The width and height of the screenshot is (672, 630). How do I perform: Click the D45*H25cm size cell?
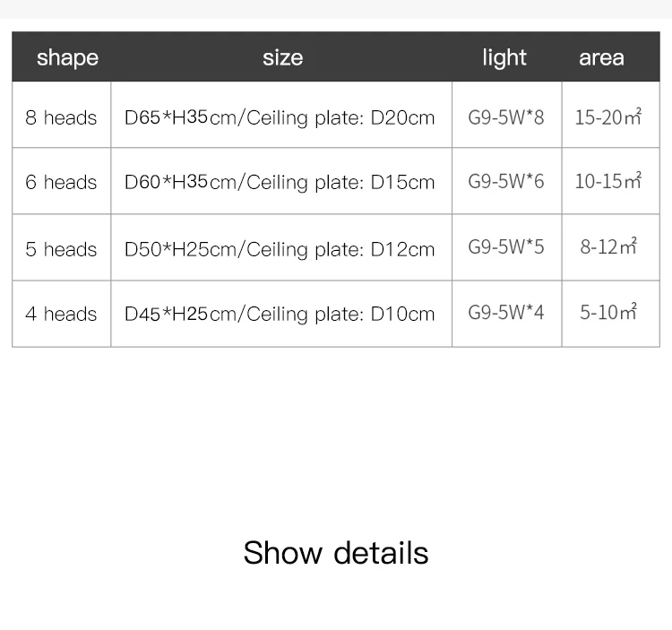click(x=280, y=315)
